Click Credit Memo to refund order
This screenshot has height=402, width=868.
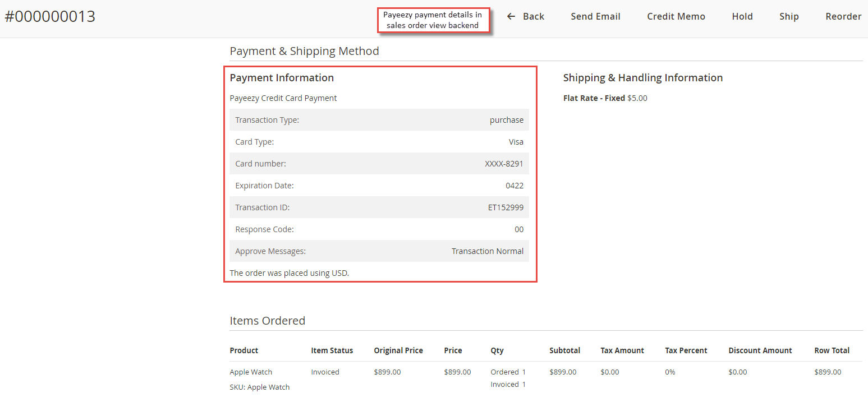click(676, 16)
